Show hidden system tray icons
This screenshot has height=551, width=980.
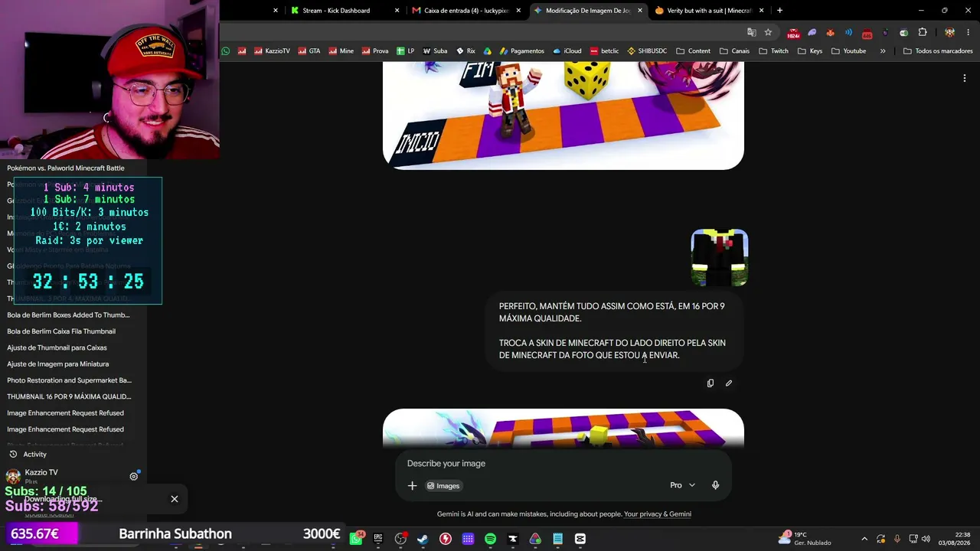click(x=864, y=539)
